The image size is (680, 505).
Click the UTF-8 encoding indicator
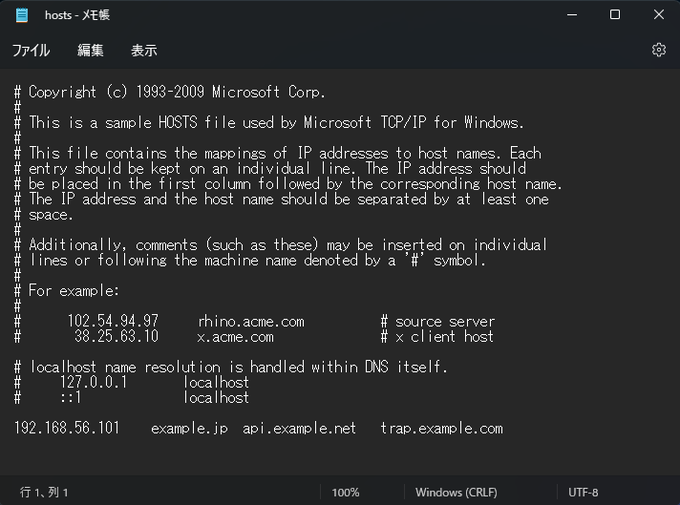(x=583, y=492)
